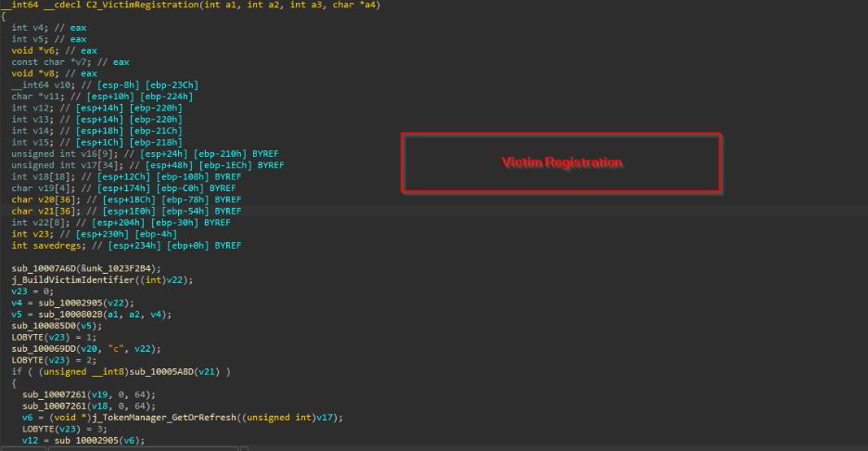Select the 'int v5; // eax' declaration
This screenshot has width=868, height=451.
pyautogui.click(x=49, y=39)
